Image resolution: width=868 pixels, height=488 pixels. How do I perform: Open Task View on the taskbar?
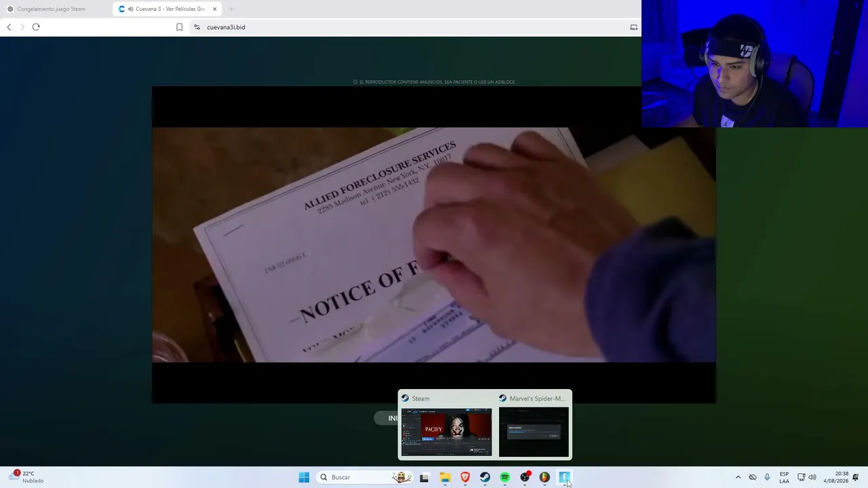(x=424, y=477)
